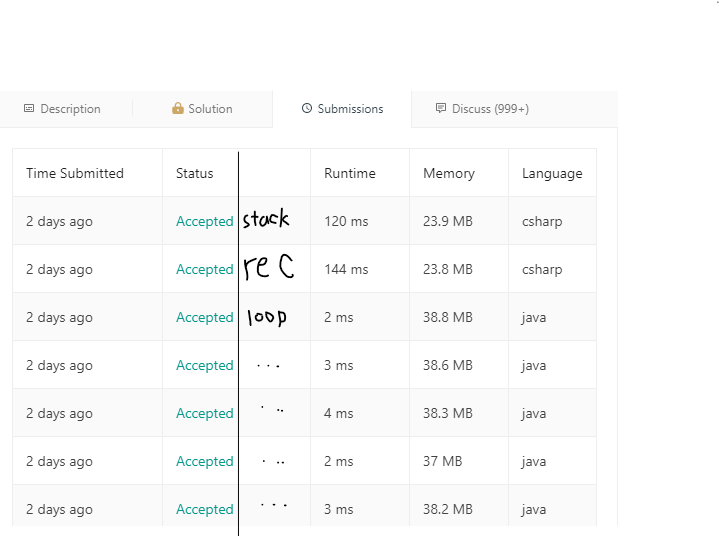Click the lock icon beside Solution
Image resolution: width=719 pixels, height=536 pixels.
click(x=177, y=108)
